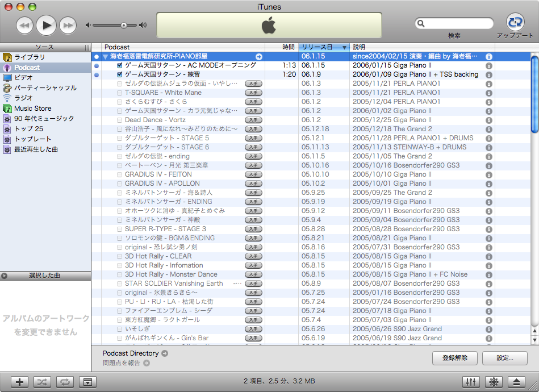Image resolution: width=539 pixels, height=392 pixels.
Task: Click the add playlist plus button
Action: click(19, 382)
